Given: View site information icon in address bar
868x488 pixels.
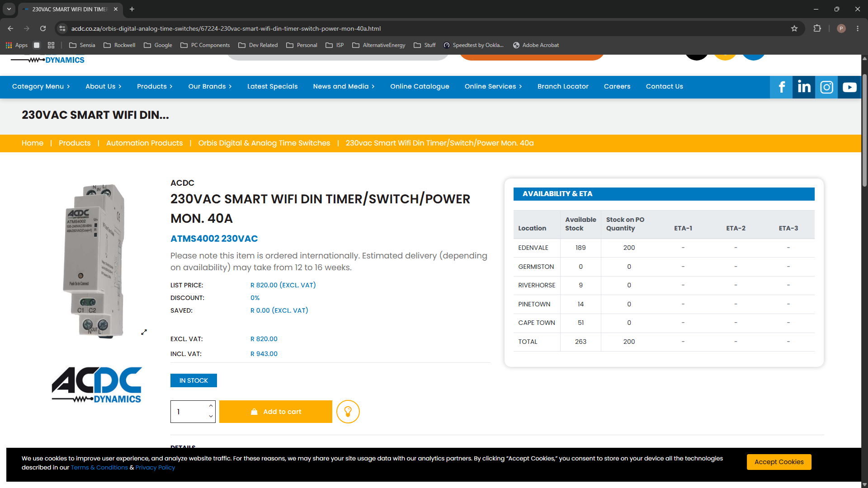Looking at the screenshot, I should tap(62, 28).
